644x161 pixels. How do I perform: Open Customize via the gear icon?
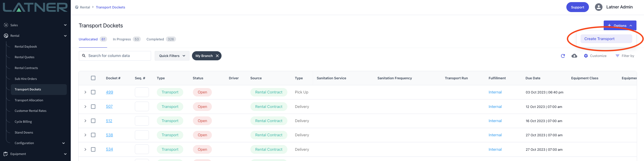tap(586, 56)
